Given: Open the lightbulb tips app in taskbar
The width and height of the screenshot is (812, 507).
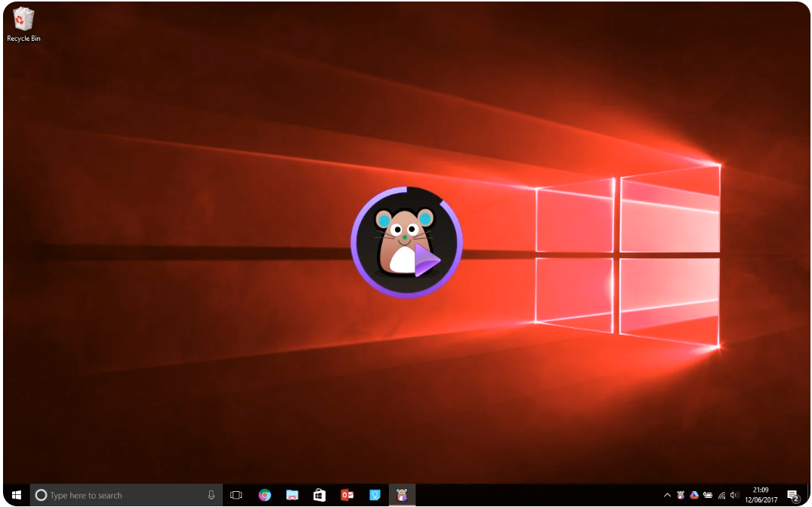Looking at the screenshot, I should (x=375, y=495).
